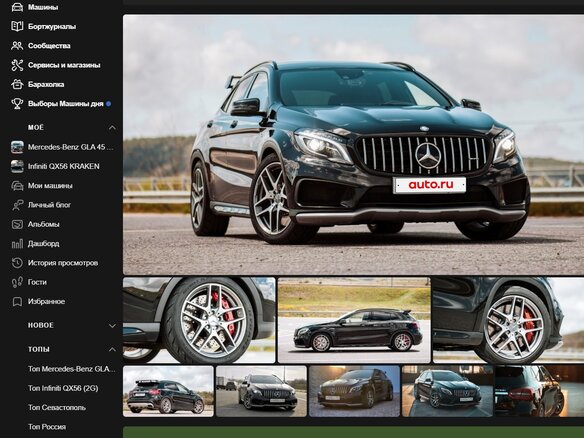Open the taillight close-up thumbnail

pyautogui.click(x=539, y=391)
